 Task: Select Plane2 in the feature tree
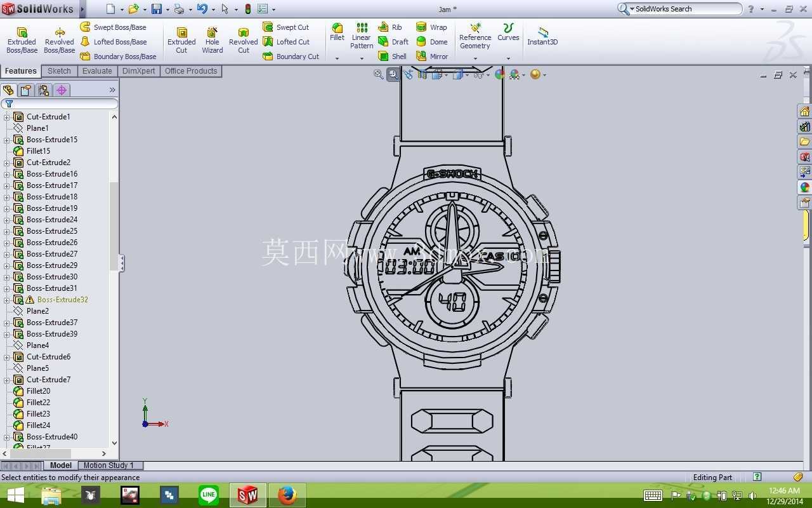click(x=37, y=311)
